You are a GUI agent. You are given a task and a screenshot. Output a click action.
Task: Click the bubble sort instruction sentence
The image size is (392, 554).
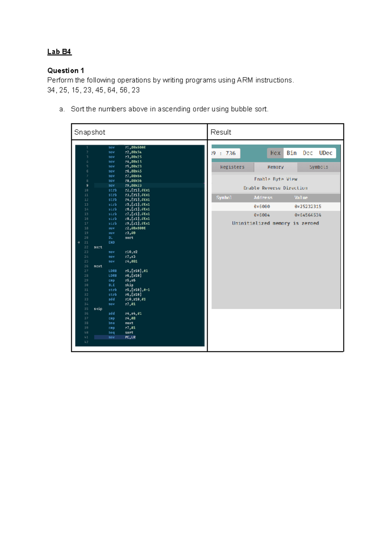tap(170, 109)
